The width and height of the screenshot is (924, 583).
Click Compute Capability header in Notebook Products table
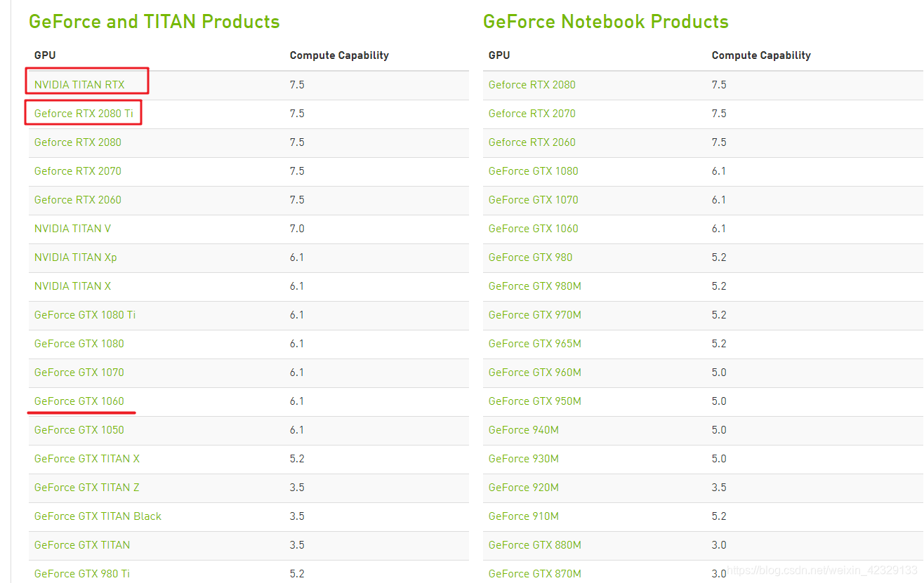(x=761, y=55)
